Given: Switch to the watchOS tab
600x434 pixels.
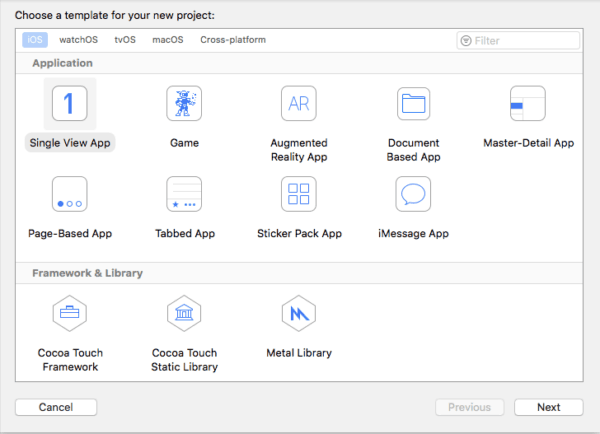Looking at the screenshot, I should (78, 40).
